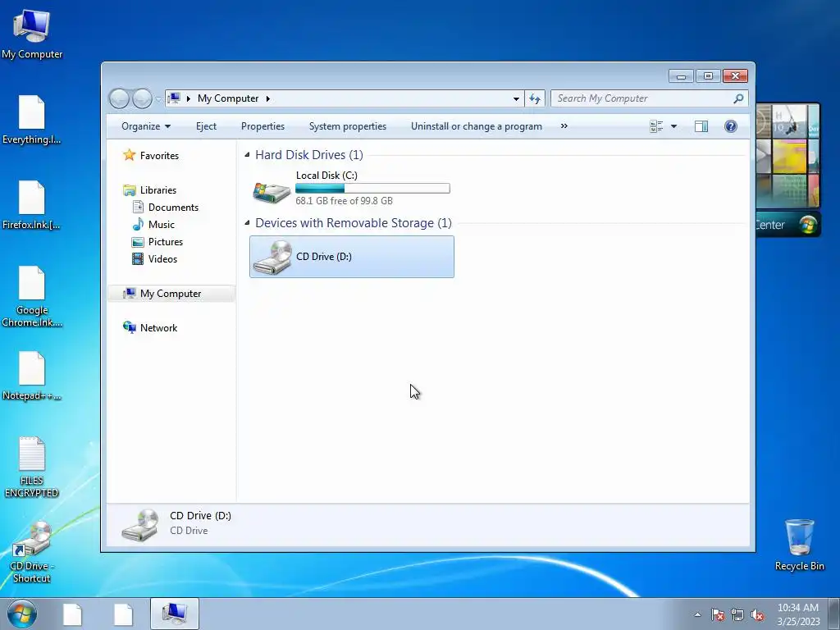Open recent pages dropdown arrow
This screenshot has height=630, width=840.
(x=158, y=98)
